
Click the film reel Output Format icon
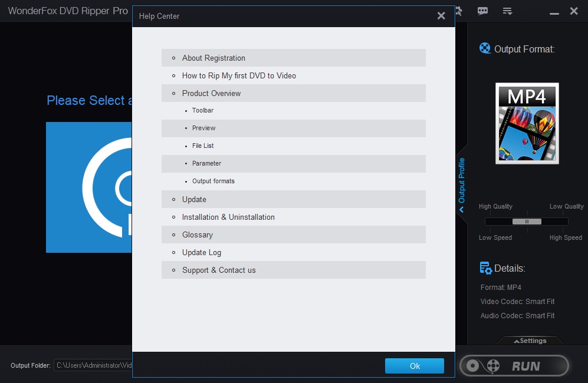point(485,48)
